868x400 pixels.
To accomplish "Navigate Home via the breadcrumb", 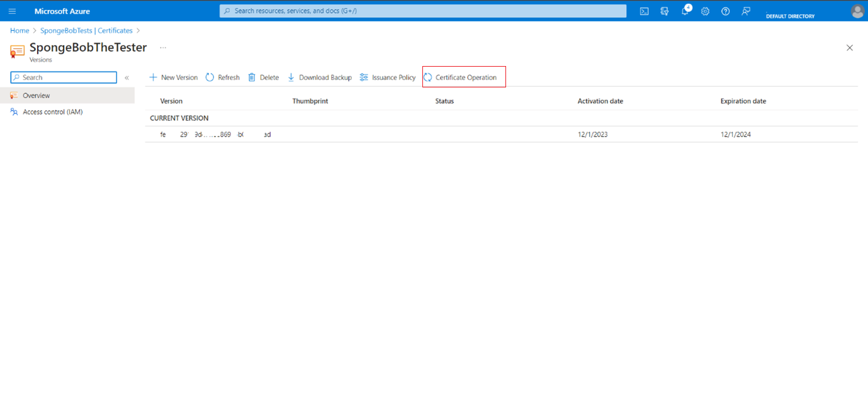I will pos(20,30).
